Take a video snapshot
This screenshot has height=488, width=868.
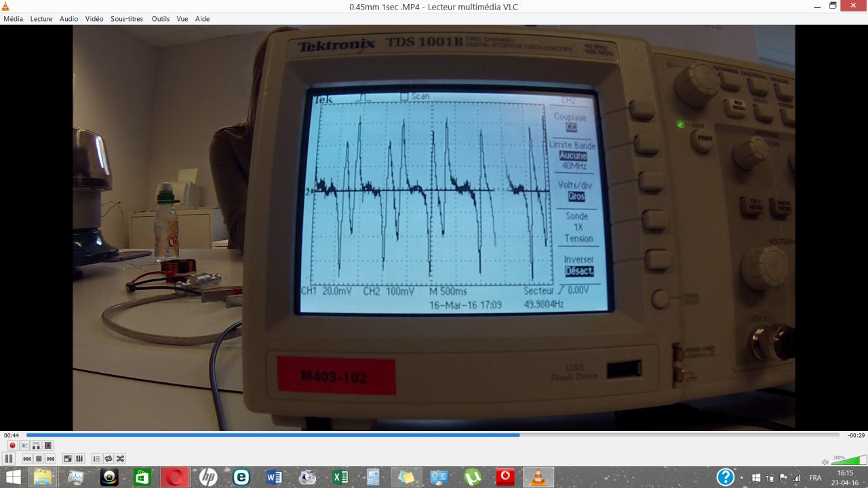[24, 445]
